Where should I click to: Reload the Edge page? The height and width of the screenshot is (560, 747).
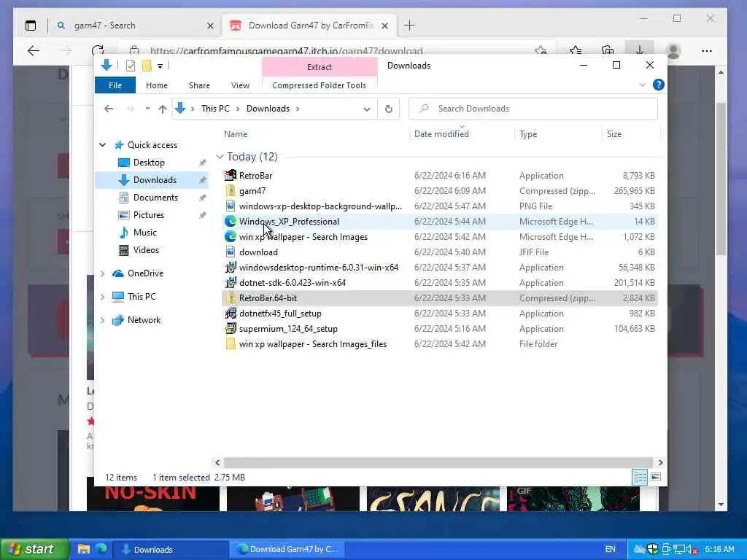point(98,50)
